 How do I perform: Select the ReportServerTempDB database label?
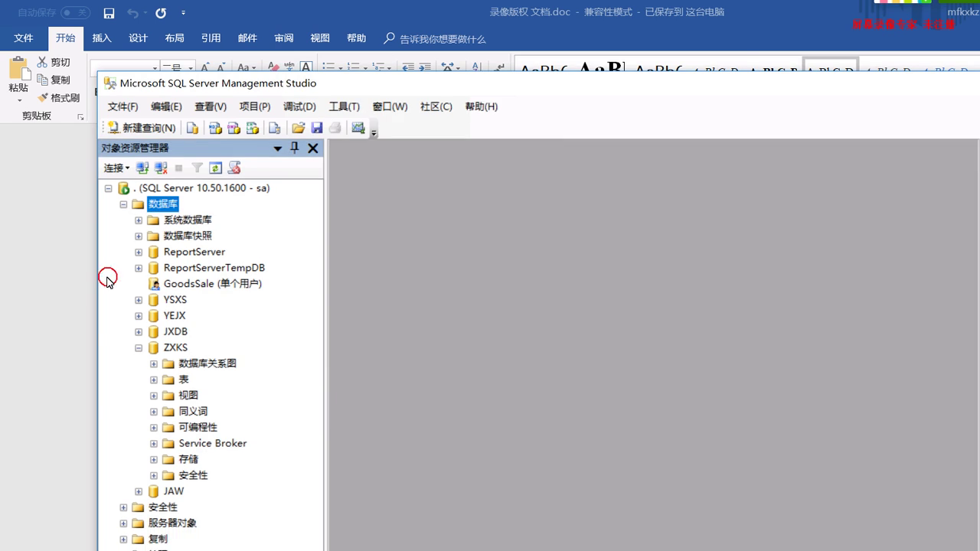214,268
